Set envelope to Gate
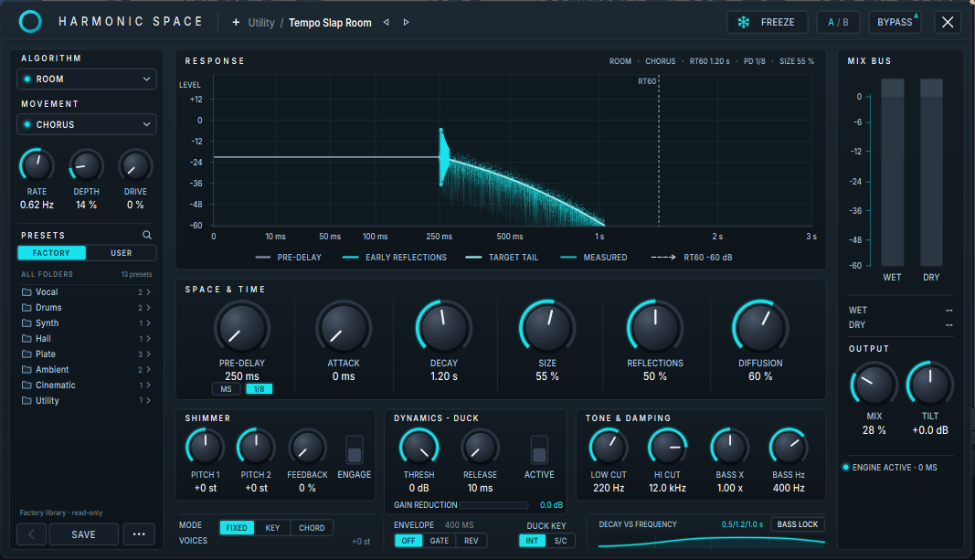Screen dimensions: 975x560 pos(439,541)
